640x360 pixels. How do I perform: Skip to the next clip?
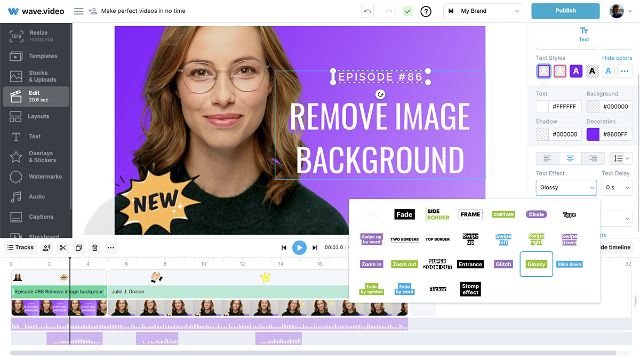click(315, 247)
